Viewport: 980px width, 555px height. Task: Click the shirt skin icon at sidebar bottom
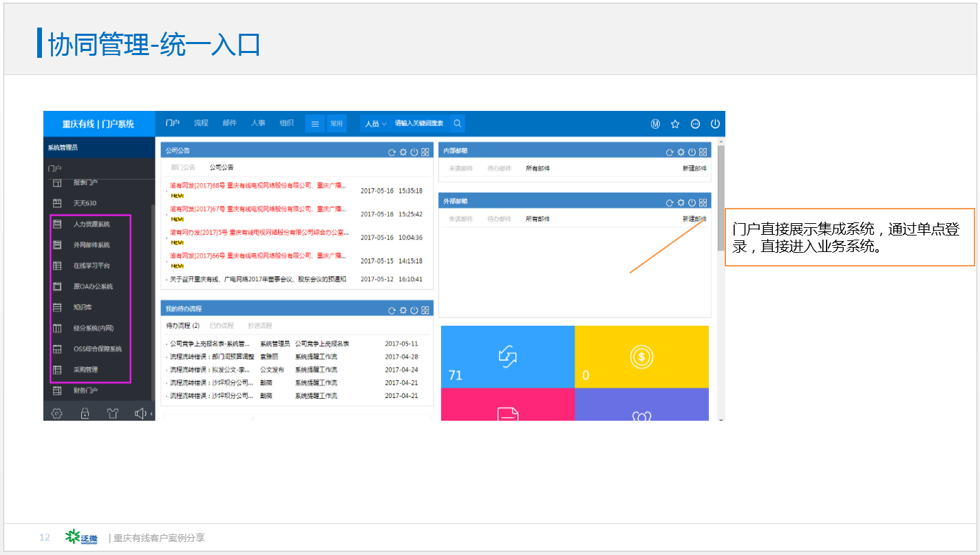coord(113,413)
